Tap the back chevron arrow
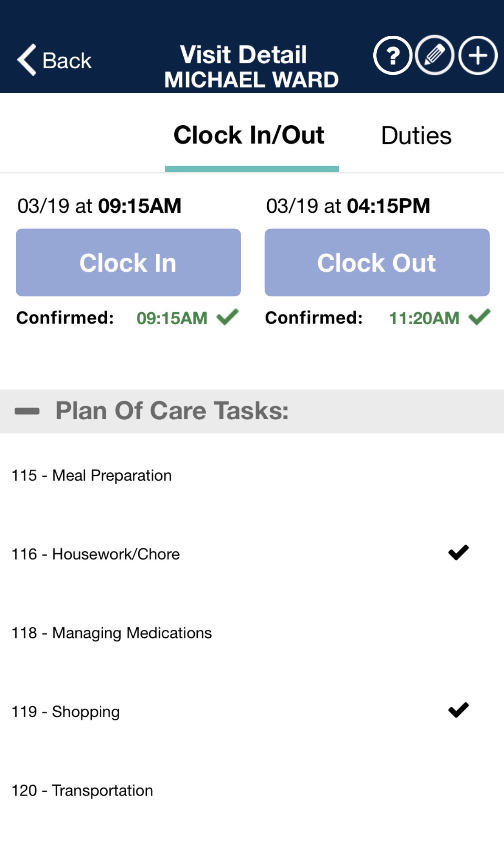This screenshot has height=841, width=504. tap(27, 60)
